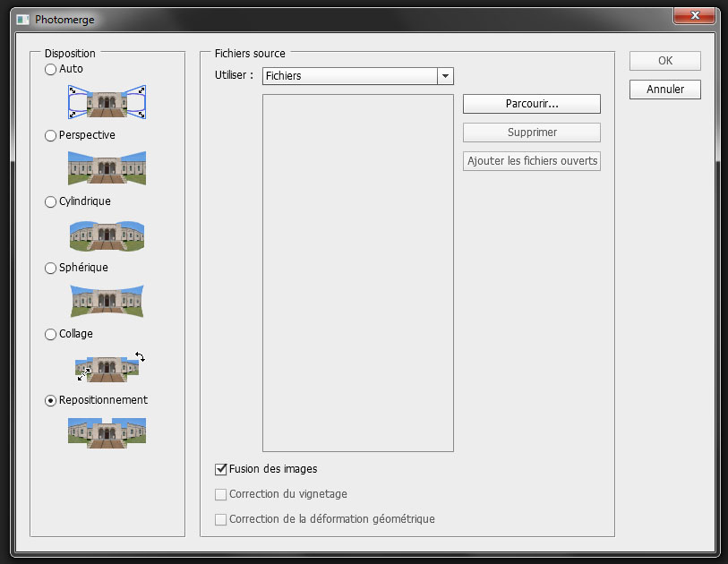Click the Perspective layout preview image
This screenshot has width=728, height=564.
(107, 167)
